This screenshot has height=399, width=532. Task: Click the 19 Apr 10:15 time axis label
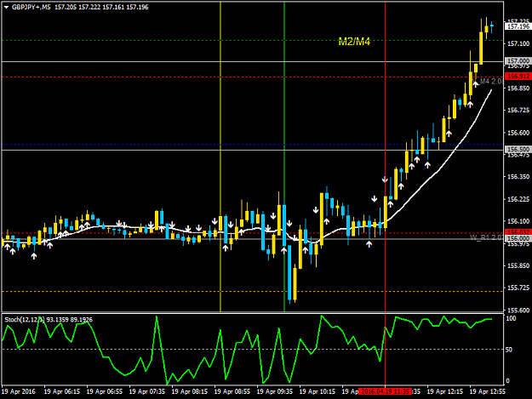(x=317, y=391)
